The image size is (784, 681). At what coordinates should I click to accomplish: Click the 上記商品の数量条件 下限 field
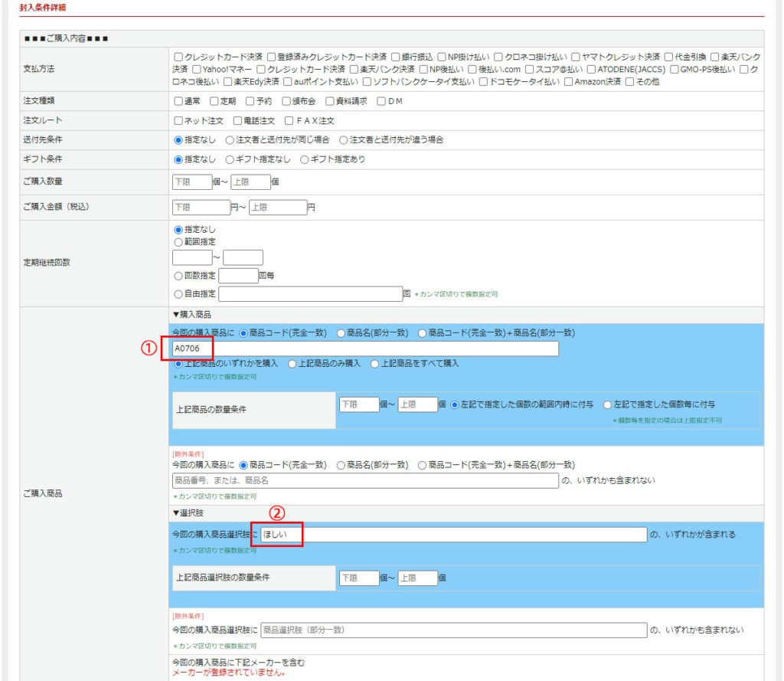(x=359, y=404)
